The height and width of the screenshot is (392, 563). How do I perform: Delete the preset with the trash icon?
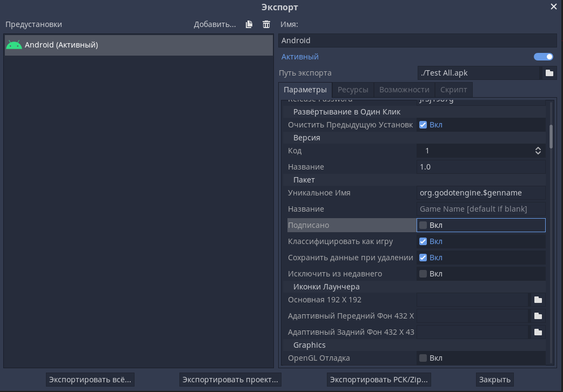[x=266, y=24]
